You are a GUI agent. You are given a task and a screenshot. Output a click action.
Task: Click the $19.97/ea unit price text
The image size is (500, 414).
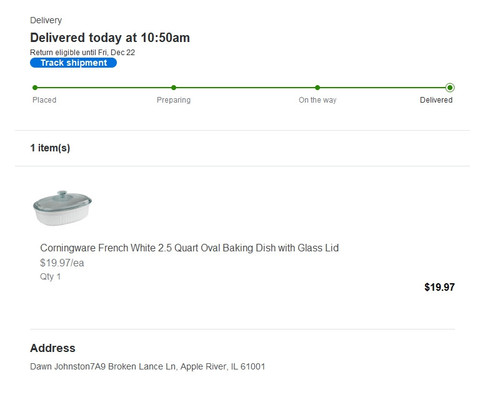point(62,263)
